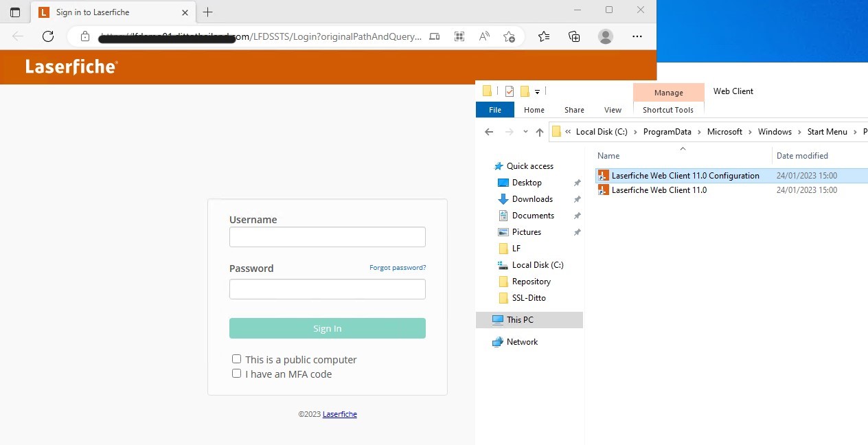
Task: Follow the Forgot password link
Action: coord(398,268)
